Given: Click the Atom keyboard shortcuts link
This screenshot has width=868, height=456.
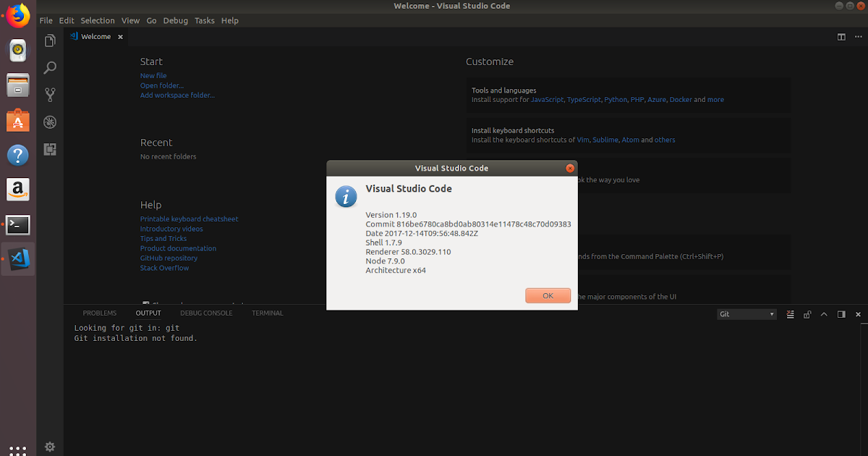Looking at the screenshot, I should pyautogui.click(x=631, y=140).
